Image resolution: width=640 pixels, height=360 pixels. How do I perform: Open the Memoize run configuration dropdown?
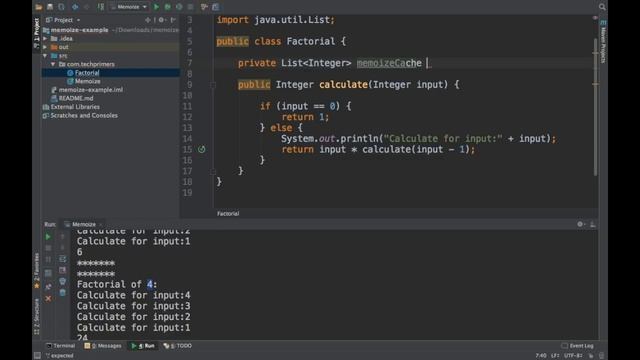pyautogui.click(x=129, y=7)
